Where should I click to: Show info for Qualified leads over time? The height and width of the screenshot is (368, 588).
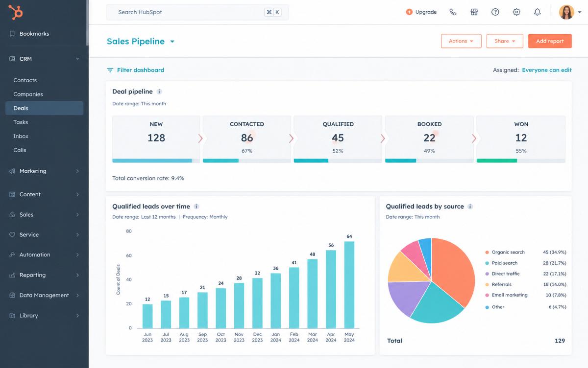pos(196,207)
